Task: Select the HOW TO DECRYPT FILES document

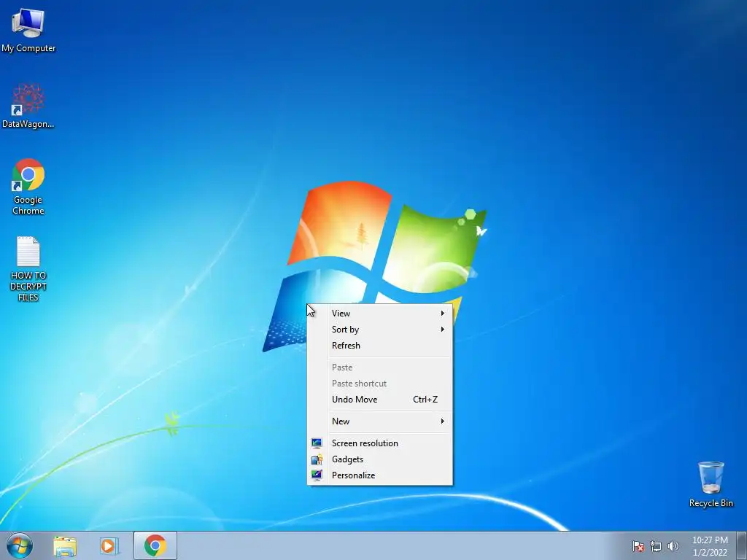Action: [28, 269]
